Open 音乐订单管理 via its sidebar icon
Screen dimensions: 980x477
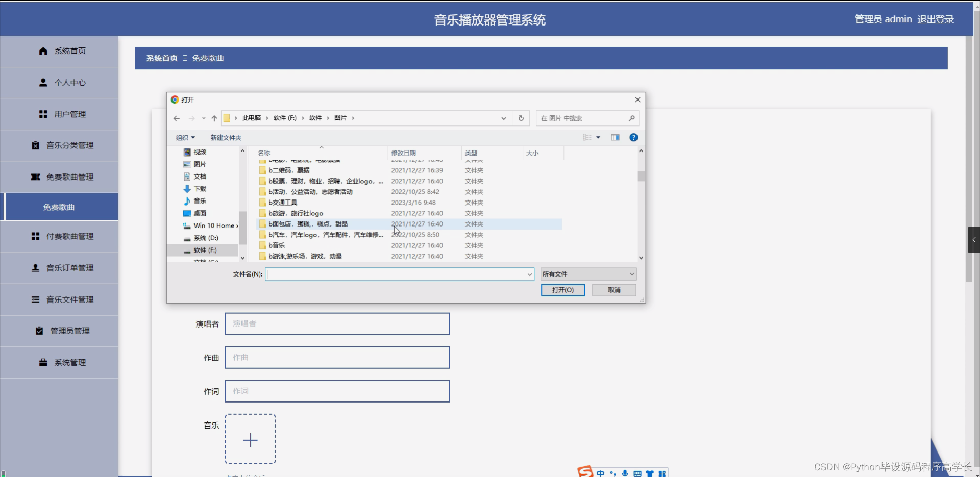35,267
